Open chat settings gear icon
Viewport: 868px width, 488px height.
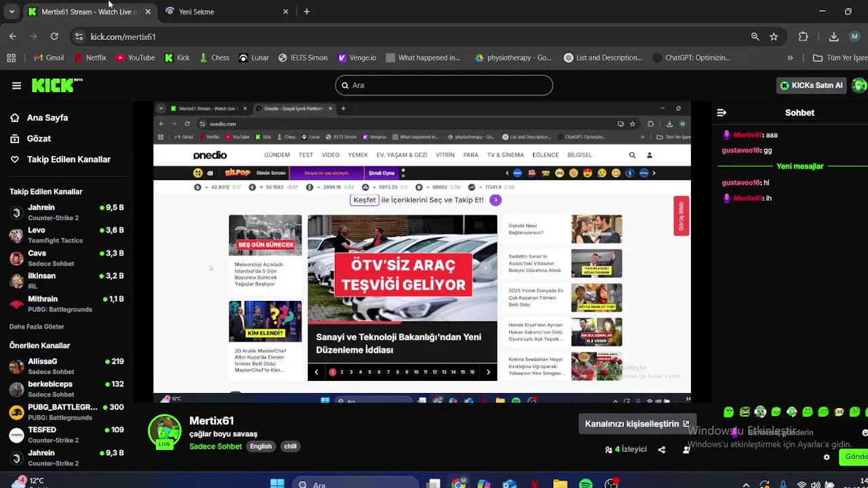coord(827,457)
